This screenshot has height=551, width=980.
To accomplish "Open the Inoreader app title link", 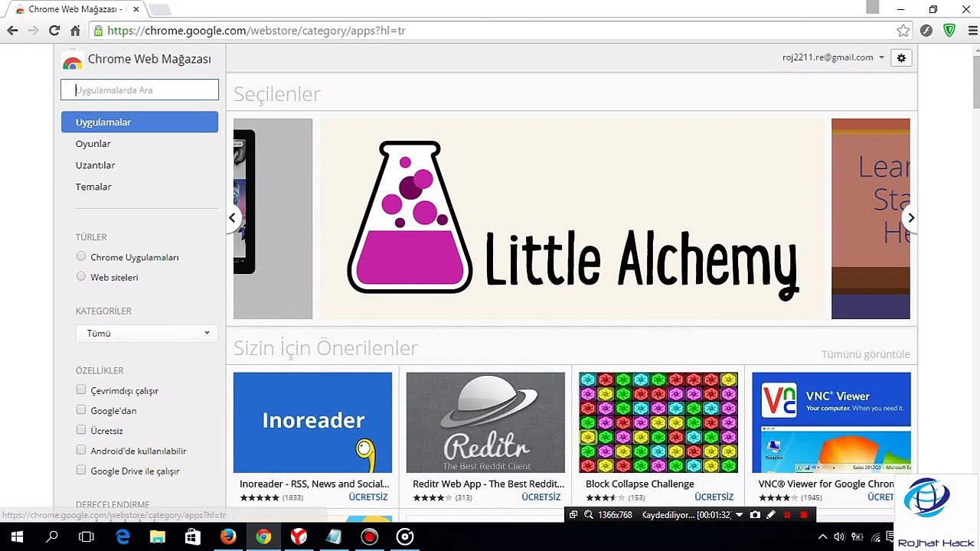I will pos(314,484).
